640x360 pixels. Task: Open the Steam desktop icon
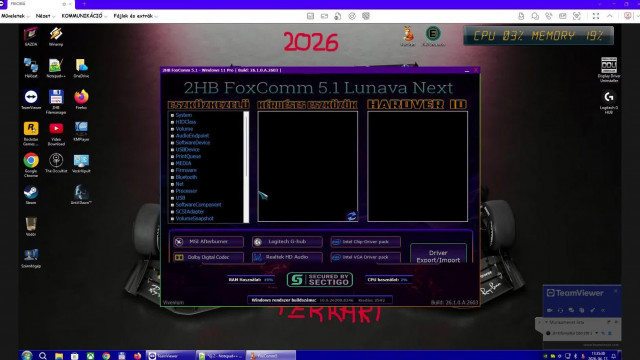(x=31, y=195)
